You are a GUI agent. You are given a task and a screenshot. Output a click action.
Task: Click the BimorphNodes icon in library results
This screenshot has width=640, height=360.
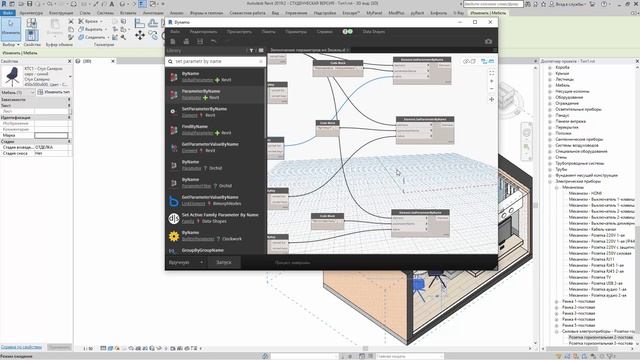(x=174, y=201)
